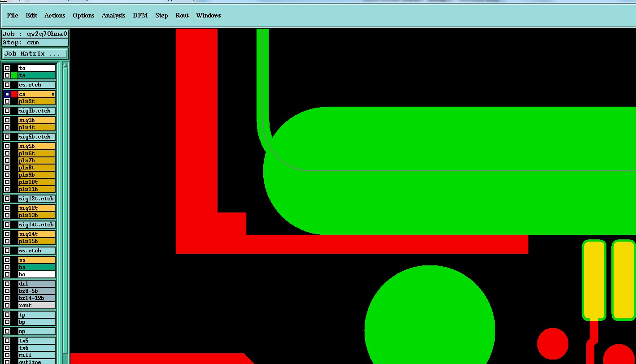Select layer name sig5b.etch

[x=37, y=137]
